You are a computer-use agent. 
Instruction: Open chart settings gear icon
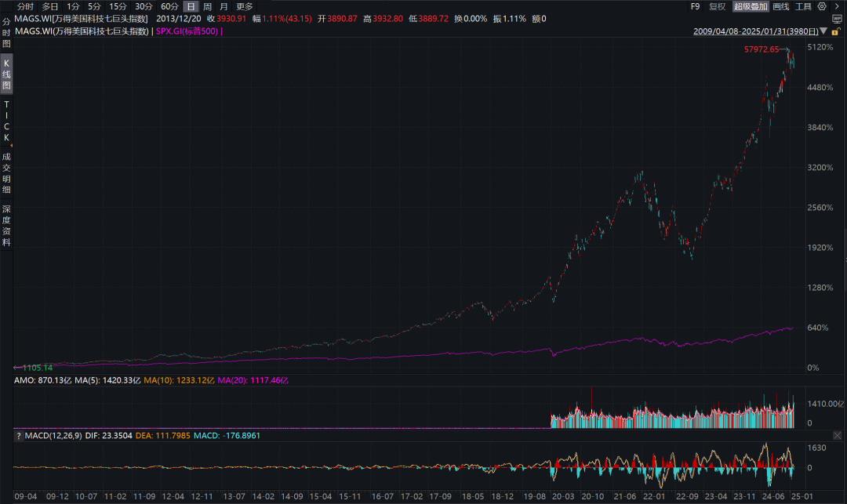(822, 6)
